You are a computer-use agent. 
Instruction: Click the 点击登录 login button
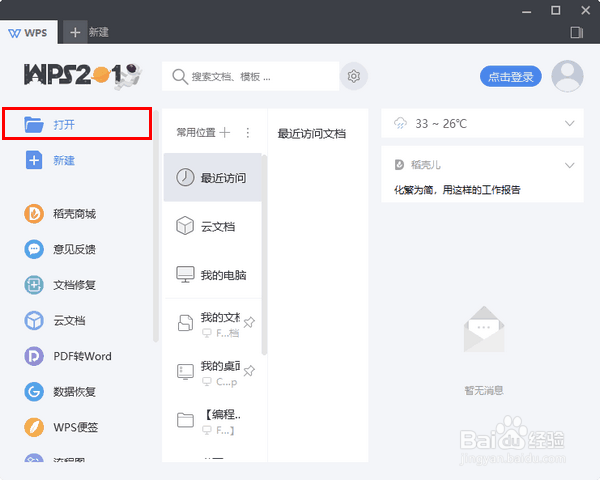click(x=510, y=77)
